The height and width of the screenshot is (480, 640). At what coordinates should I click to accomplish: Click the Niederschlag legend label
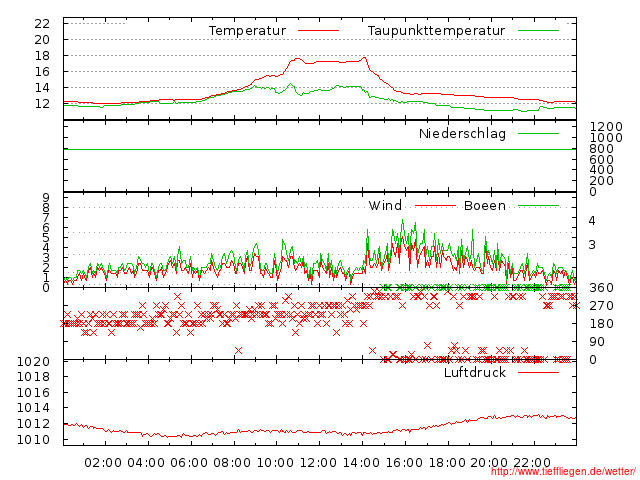pyautogui.click(x=462, y=133)
